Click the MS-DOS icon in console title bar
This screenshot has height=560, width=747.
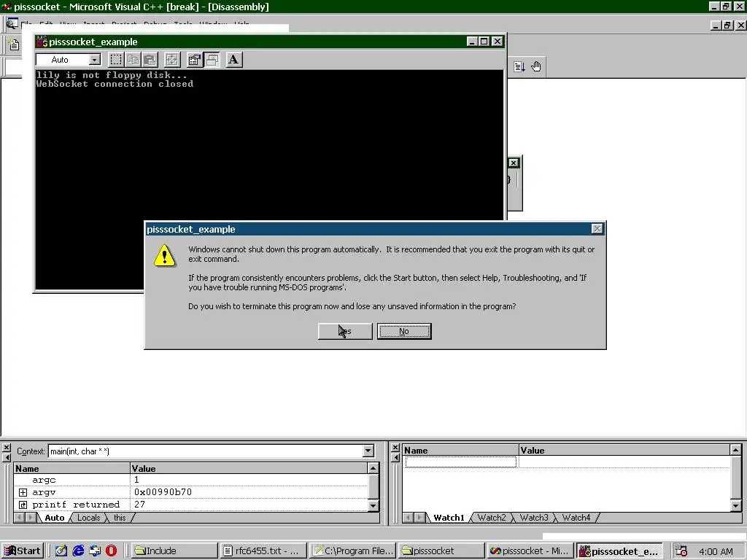pos(42,42)
